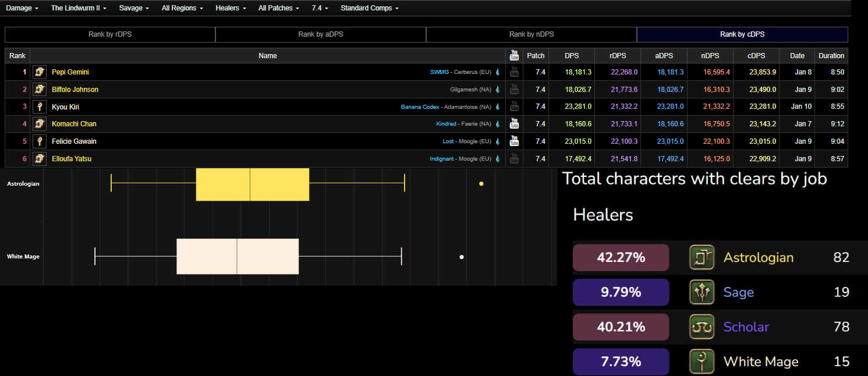868x376 pixels.
Task: Open the Indignant guild link
Action: point(441,159)
